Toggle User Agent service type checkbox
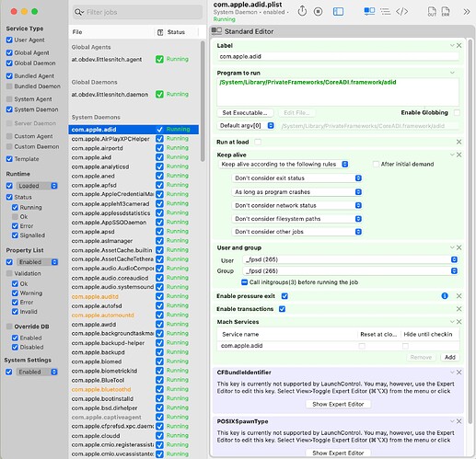This screenshot has height=459, width=476. click(x=9, y=40)
